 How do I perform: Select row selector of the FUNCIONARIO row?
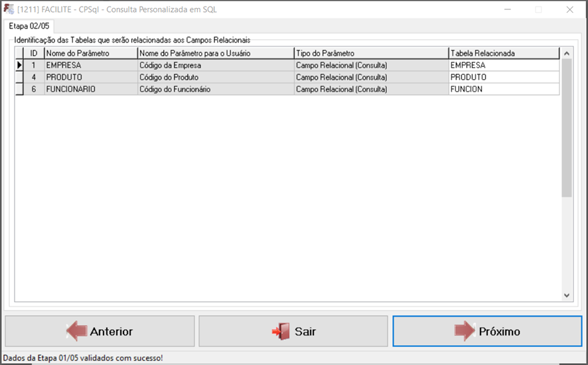[19, 90]
